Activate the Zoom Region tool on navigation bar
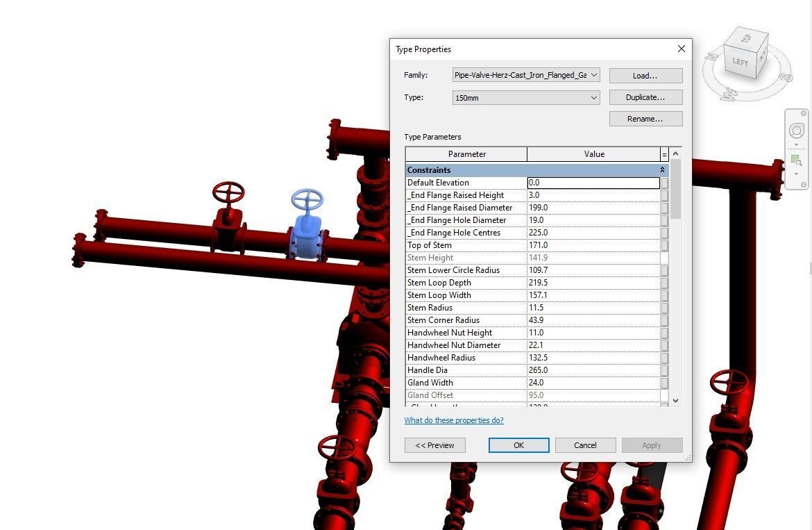The width and height of the screenshot is (812, 530). [795, 158]
